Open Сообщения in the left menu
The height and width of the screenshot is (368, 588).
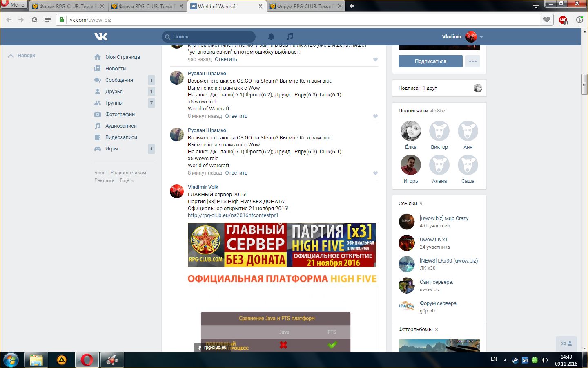tap(119, 80)
